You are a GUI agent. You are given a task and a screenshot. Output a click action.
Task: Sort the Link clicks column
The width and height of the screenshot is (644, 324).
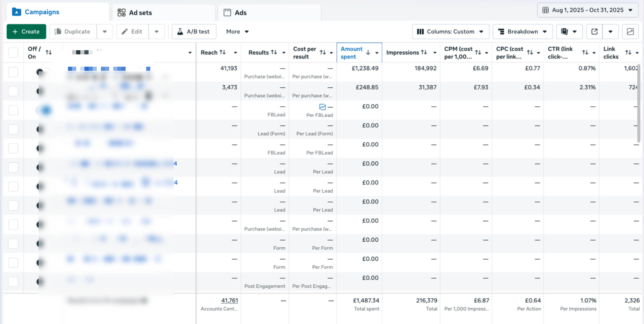click(x=628, y=53)
